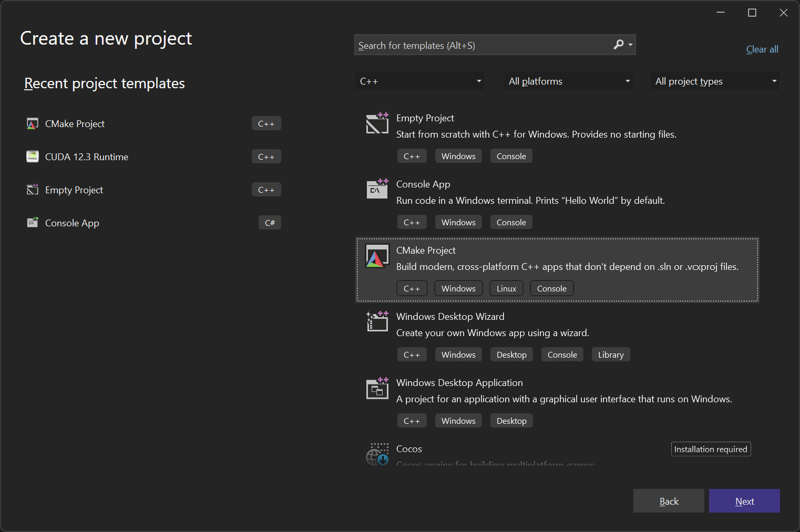Click the Windows Desktop Wizard template icon
800x532 pixels.
tap(377, 321)
